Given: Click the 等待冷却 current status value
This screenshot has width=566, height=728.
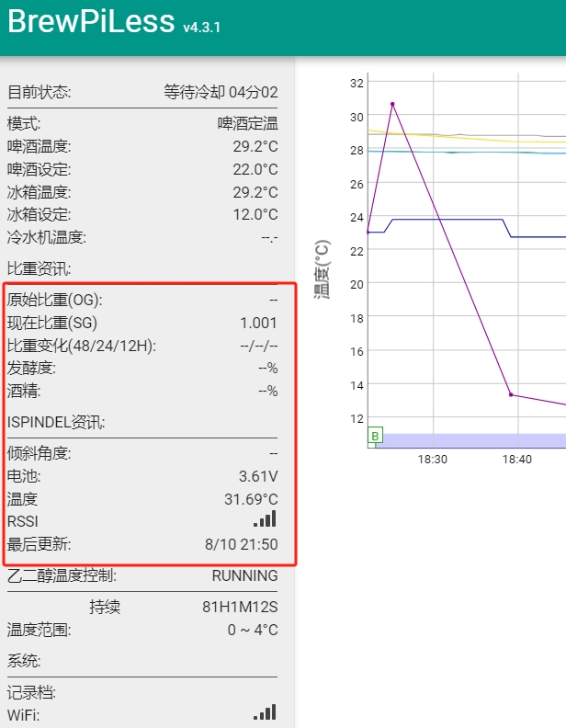Looking at the screenshot, I should click(x=221, y=92).
